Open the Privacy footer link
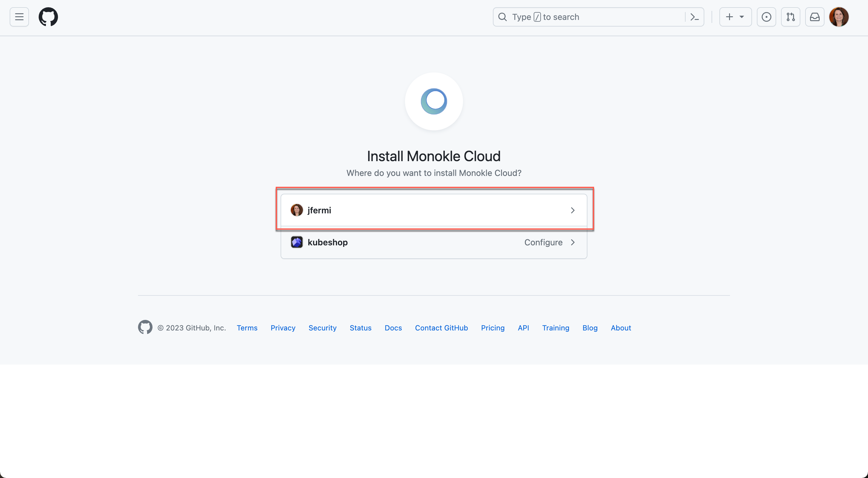The image size is (868, 478). pyautogui.click(x=283, y=328)
